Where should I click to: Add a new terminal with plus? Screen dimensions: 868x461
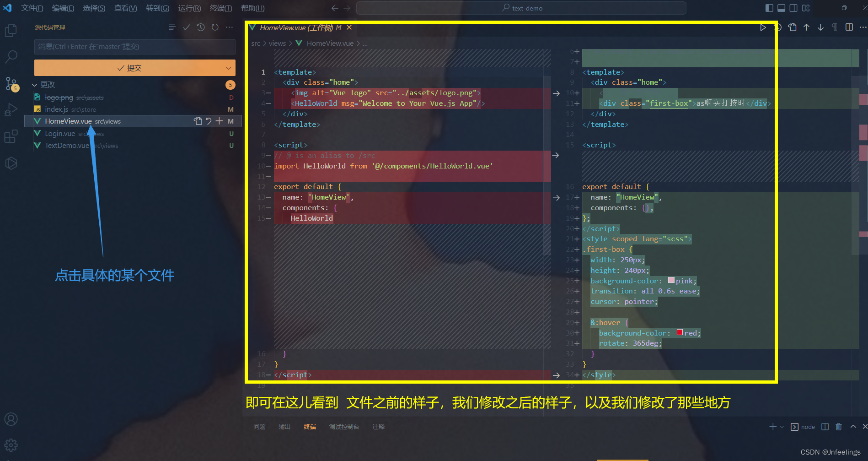pos(773,427)
